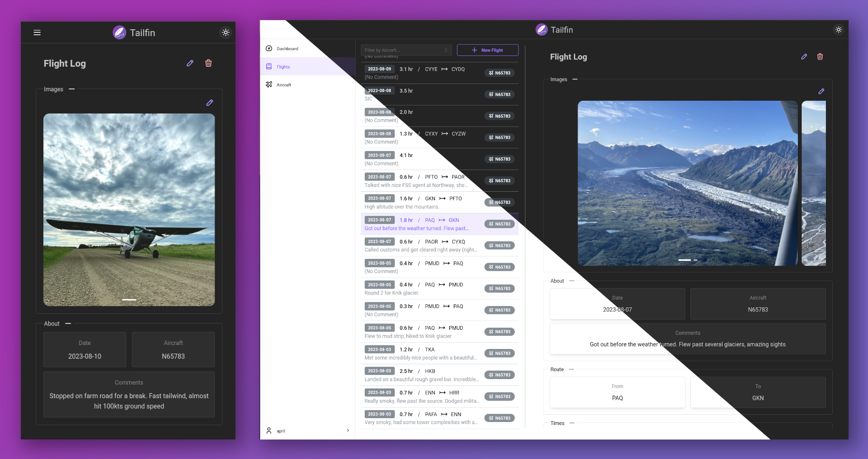Screen dimensions: 868x459
Task: Toggle light/dark theme in mobile header
Action: [226, 33]
